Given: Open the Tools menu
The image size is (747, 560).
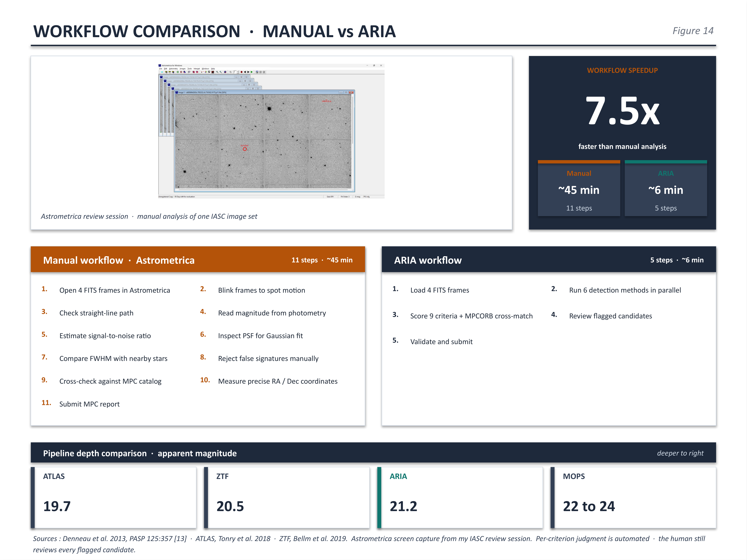Looking at the screenshot, I should coord(190,69).
